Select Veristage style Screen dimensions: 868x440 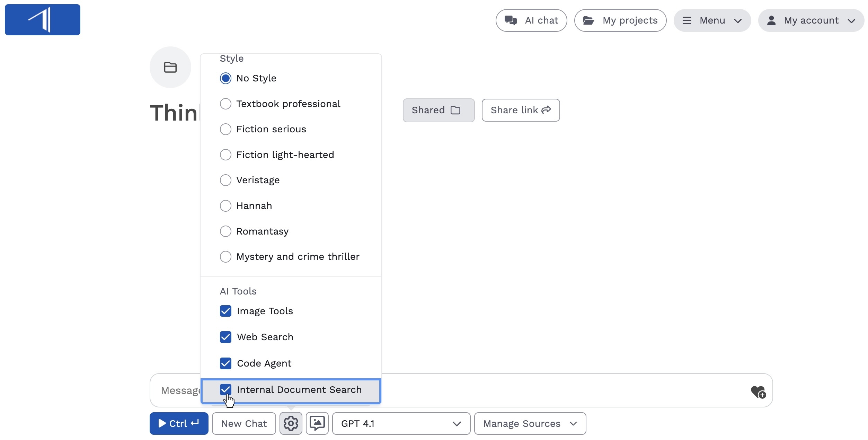point(225,180)
